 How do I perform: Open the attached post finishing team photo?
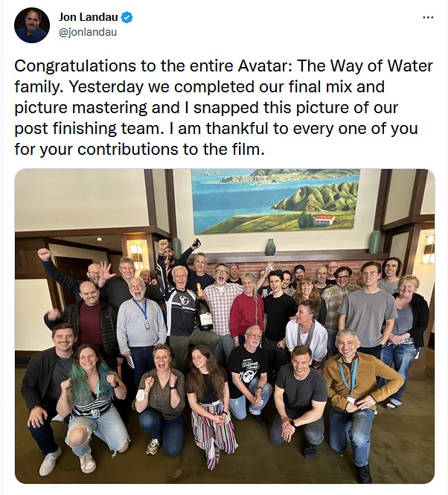[224, 326]
